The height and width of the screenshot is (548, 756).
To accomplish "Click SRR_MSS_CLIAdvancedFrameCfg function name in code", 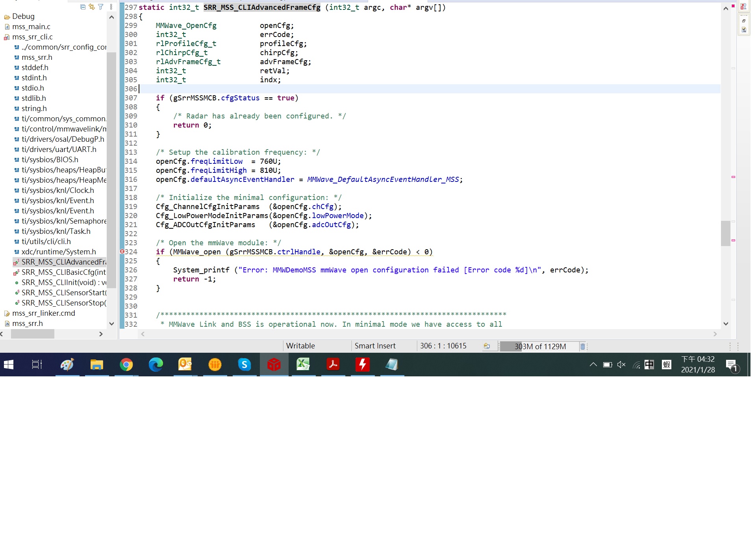I will pos(262,7).
